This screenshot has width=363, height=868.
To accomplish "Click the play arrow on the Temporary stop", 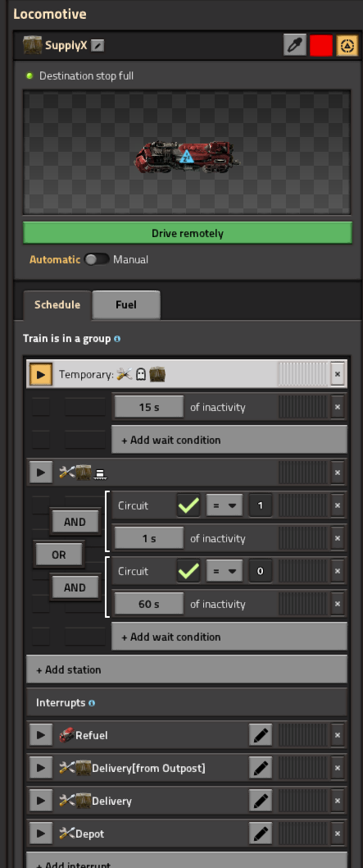I will point(40,374).
